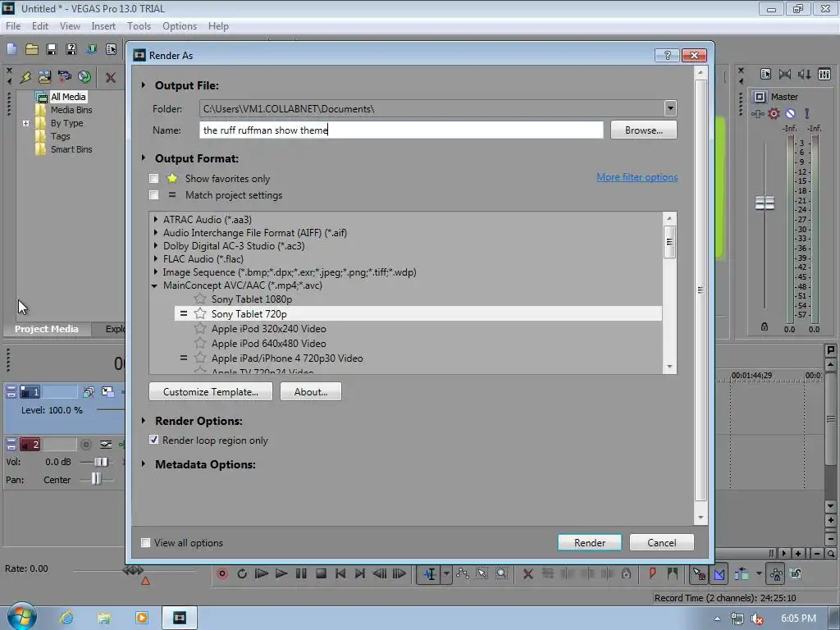Click the Extract Audio from CD icon
This screenshot has height=630, width=840.
coord(84,77)
